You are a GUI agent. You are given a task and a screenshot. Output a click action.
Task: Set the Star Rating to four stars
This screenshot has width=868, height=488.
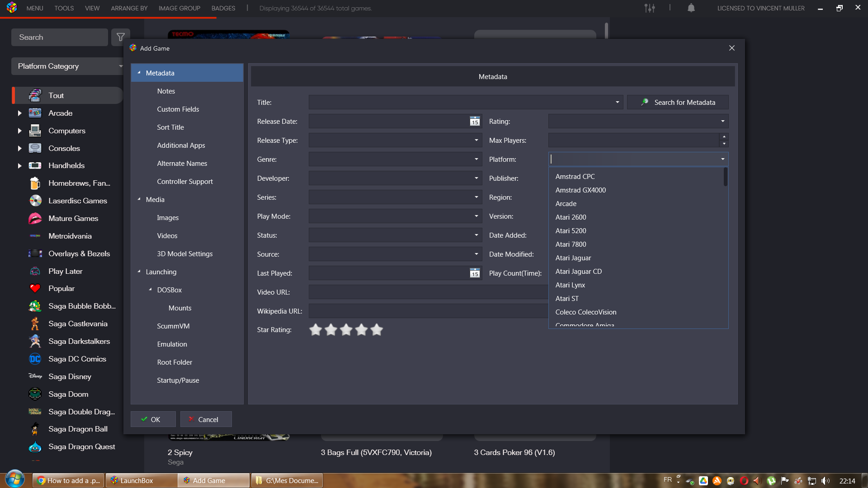[x=362, y=330]
